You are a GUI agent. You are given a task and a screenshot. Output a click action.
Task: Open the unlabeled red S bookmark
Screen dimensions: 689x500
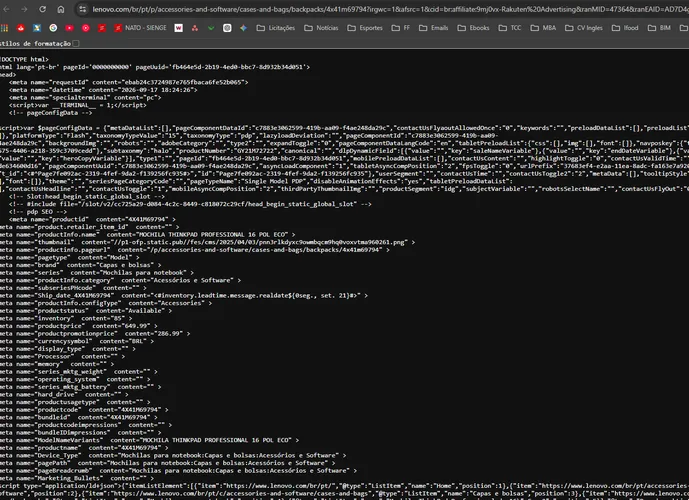click(x=102, y=28)
